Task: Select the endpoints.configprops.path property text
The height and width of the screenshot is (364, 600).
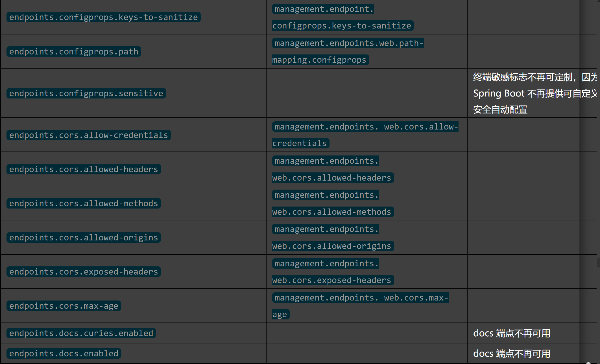Action: pyautogui.click(x=74, y=52)
